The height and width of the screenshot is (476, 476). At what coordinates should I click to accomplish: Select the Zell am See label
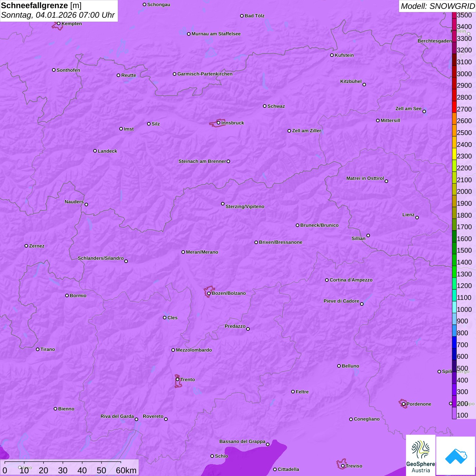click(x=408, y=108)
